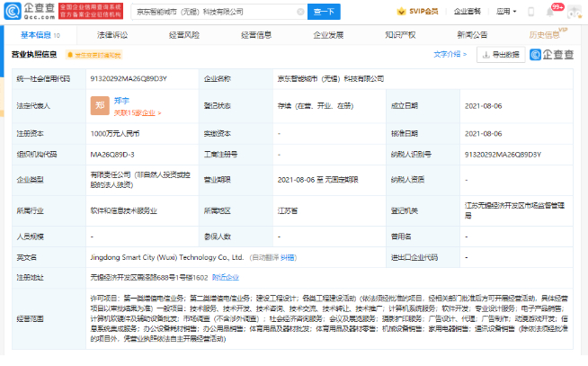Select the business term 2021-08-06 至 无固定期限
Viewport: 588px width, 366px height.
pyautogui.click(x=317, y=180)
